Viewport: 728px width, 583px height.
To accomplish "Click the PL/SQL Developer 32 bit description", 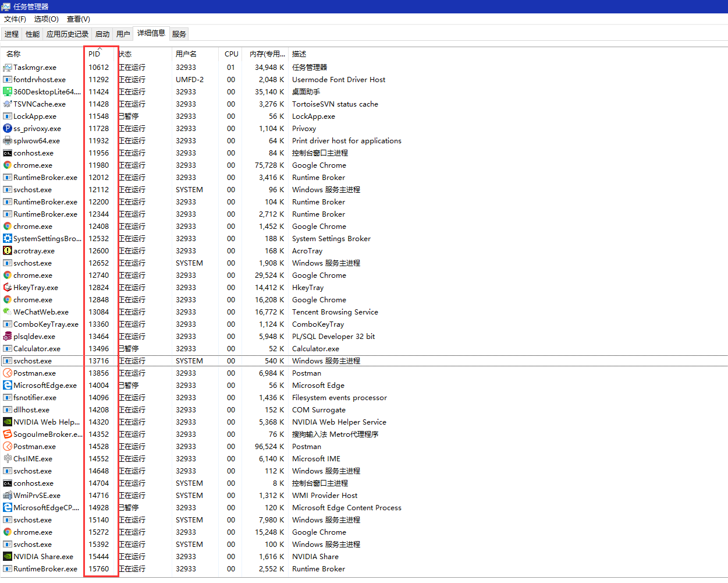I will 333,337.
